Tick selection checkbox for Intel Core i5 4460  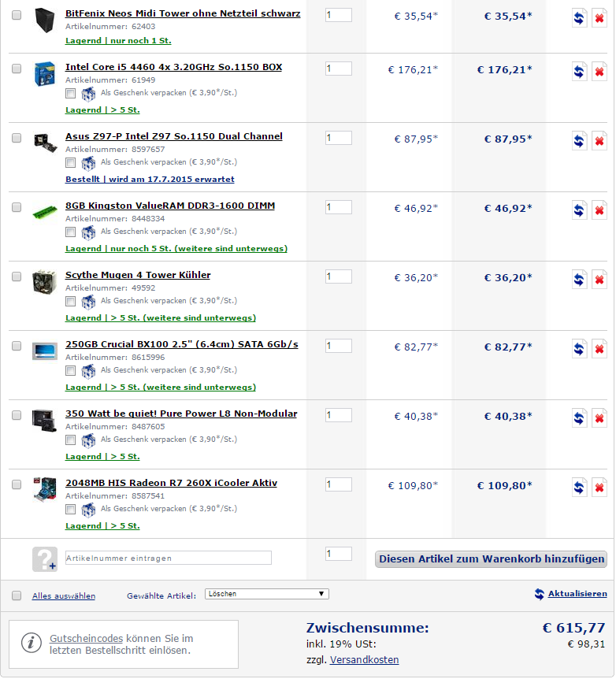(17, 69)
